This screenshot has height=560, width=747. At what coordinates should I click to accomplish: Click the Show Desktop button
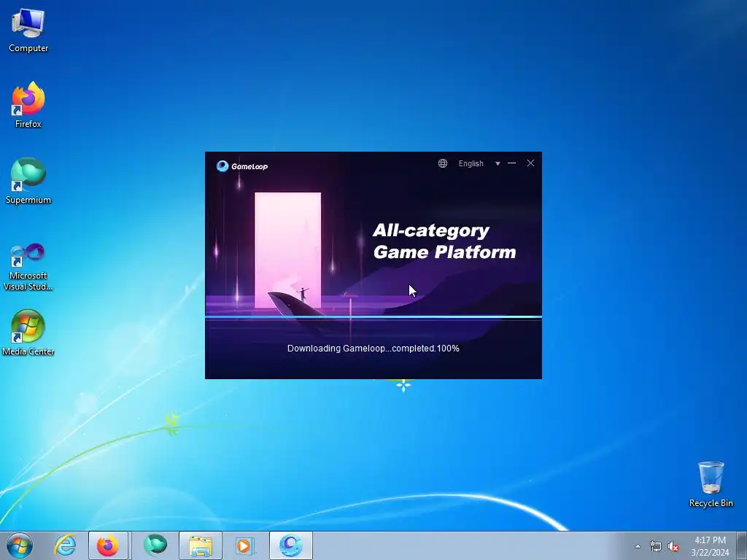(742, 545)
